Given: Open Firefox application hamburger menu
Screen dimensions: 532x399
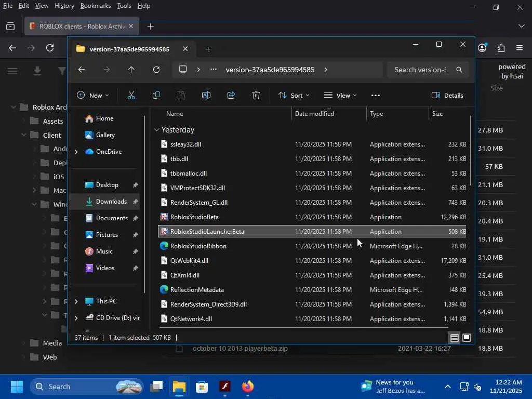Looking at the screenshot, I should click(x=520, y=48).
